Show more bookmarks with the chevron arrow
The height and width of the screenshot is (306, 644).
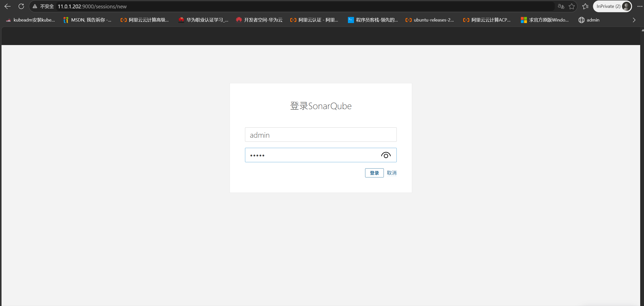click(634, 20)
